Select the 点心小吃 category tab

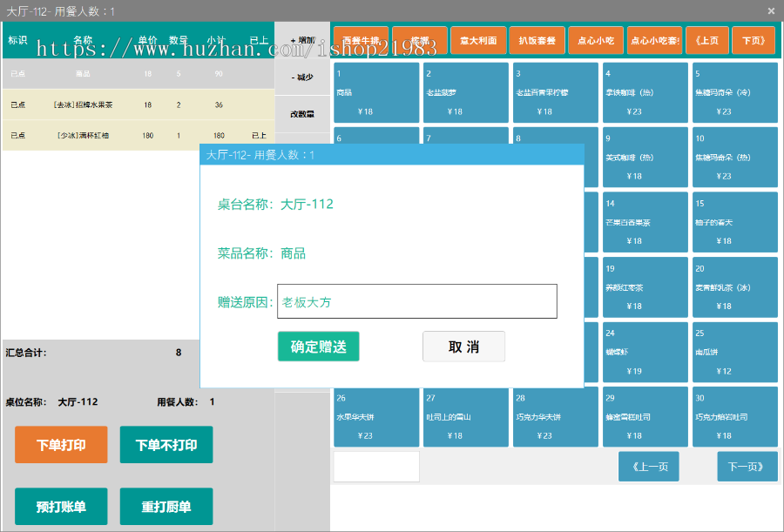click(x=596, y=40)
